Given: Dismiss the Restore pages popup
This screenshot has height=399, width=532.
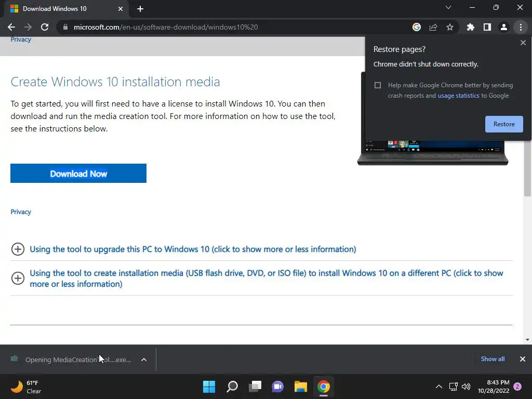Looking at the screenshot, I should point(523,43).
